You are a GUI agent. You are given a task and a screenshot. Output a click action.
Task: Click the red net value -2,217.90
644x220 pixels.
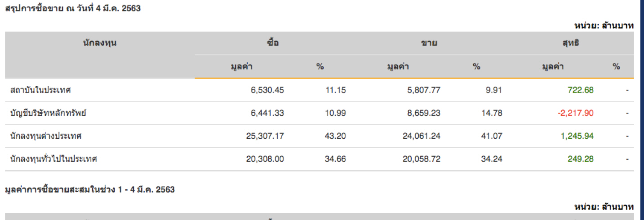(575, 113)
